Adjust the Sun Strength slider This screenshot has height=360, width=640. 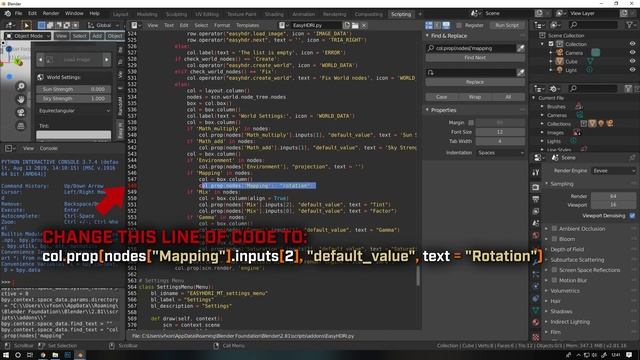click(74, 89)
